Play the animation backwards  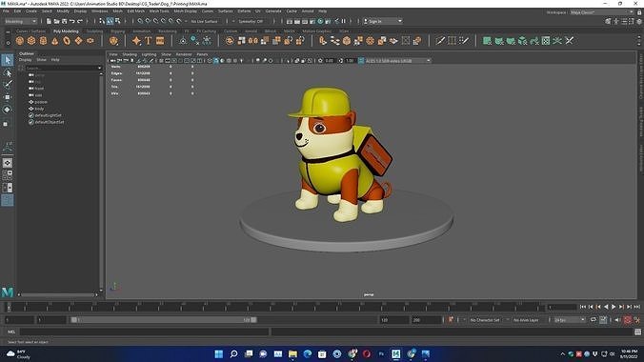pos(606,307)
